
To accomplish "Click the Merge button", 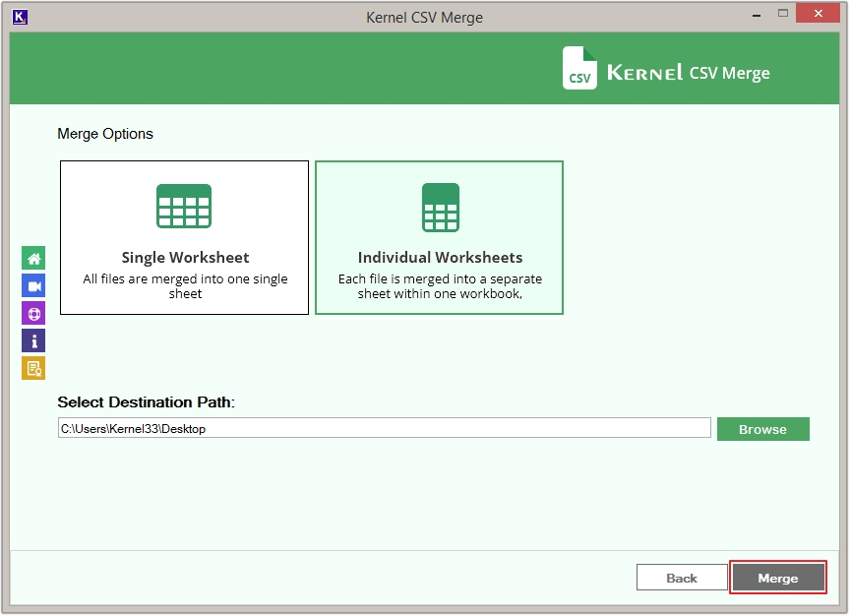I will (x=778, y=578).
